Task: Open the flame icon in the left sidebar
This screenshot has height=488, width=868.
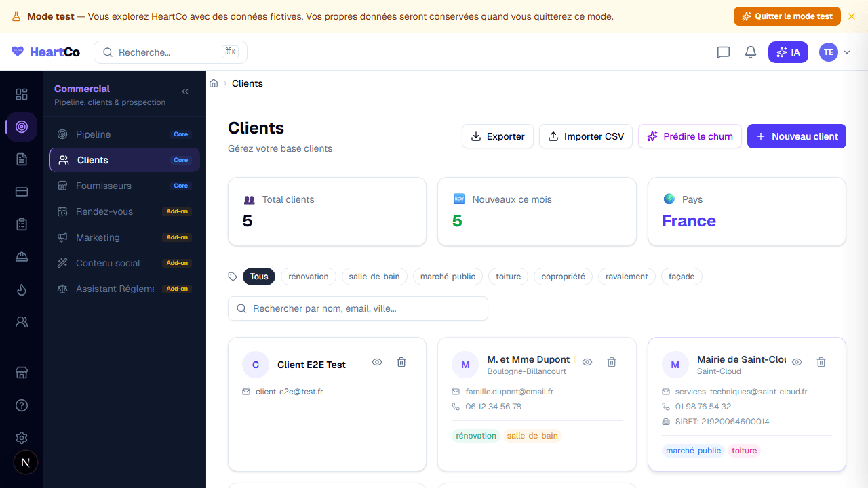Action: pyautogui.click(x=22, y=289)
